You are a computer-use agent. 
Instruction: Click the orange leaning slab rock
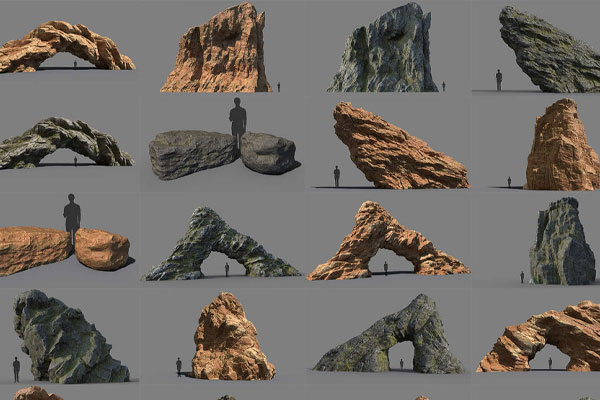click(397, 148)
